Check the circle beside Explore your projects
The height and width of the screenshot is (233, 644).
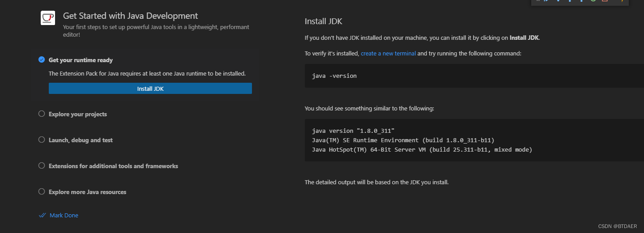42,114
